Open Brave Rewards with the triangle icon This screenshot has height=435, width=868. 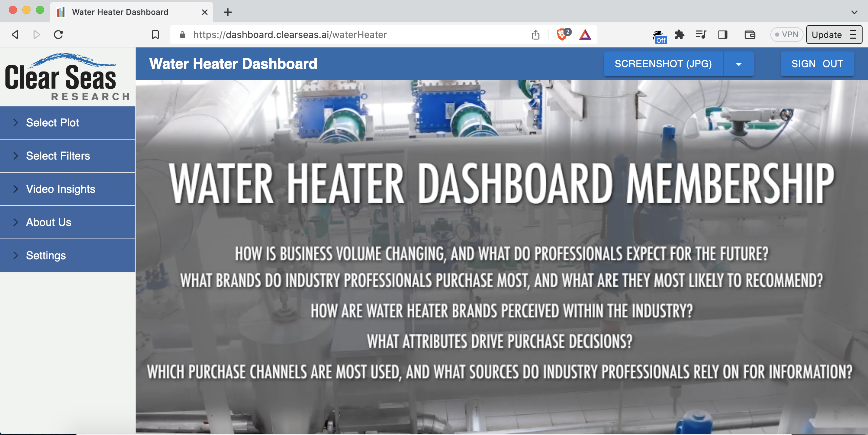(586, 34)
